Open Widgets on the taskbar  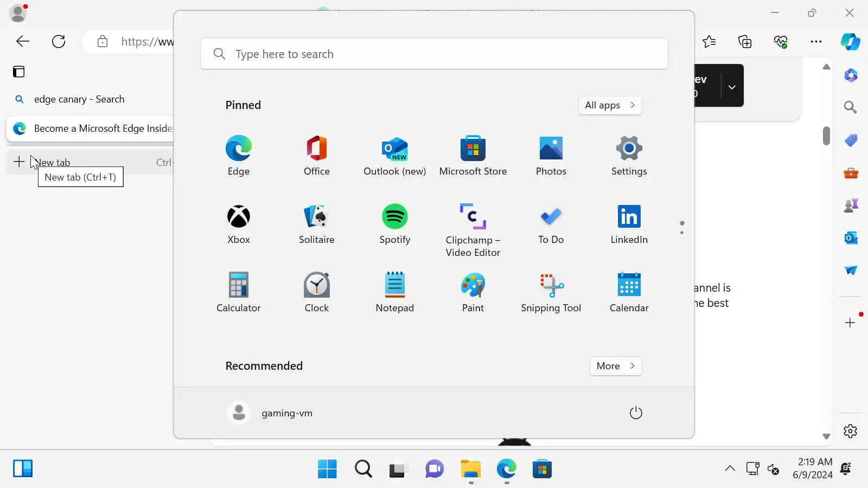pos(23,468)
